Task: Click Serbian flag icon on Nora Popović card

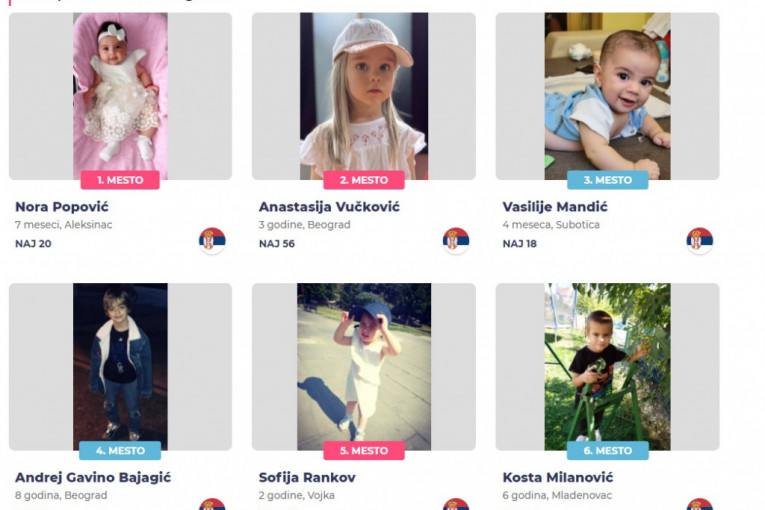Action: click(x=212, y=240)
